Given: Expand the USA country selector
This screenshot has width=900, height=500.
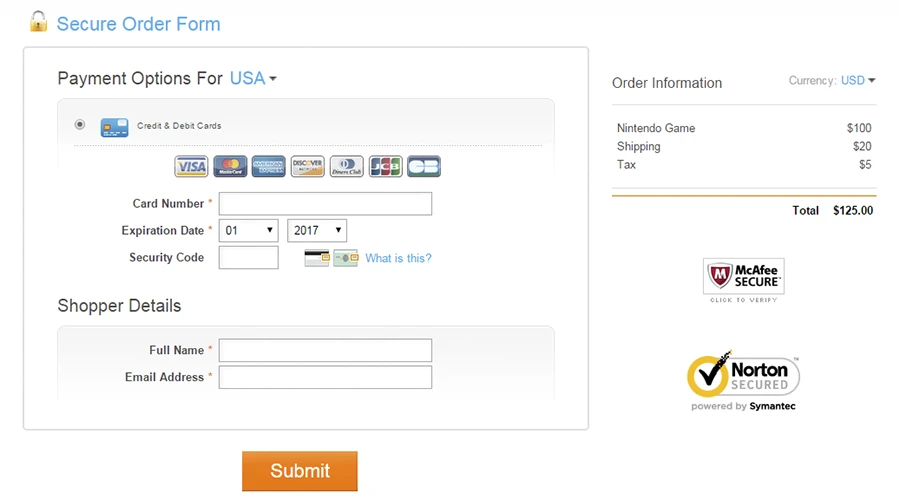Looking at the screenshot, I should pyautogui.click(x=253, y=78).
